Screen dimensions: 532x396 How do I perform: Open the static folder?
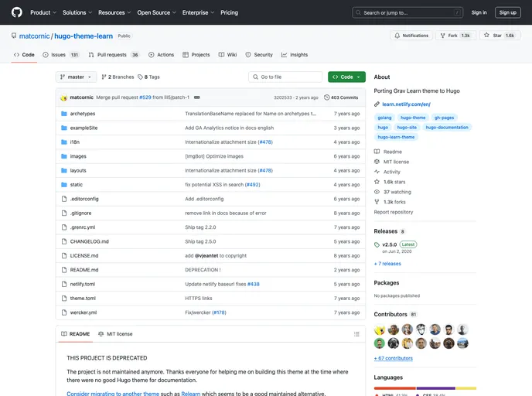[77, 185]
